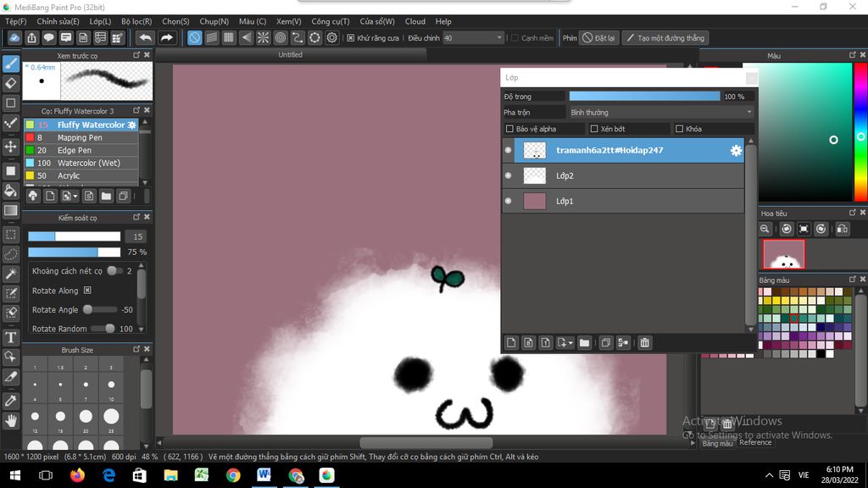Toggle Cạnh mềm checkbox
Screen dimensions: 868x488
tap(515, 37)
